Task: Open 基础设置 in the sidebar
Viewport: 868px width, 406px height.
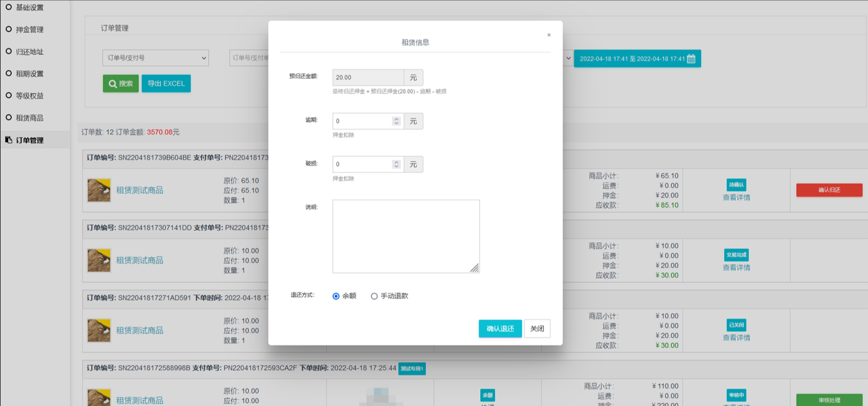Action: coord(29,8)
